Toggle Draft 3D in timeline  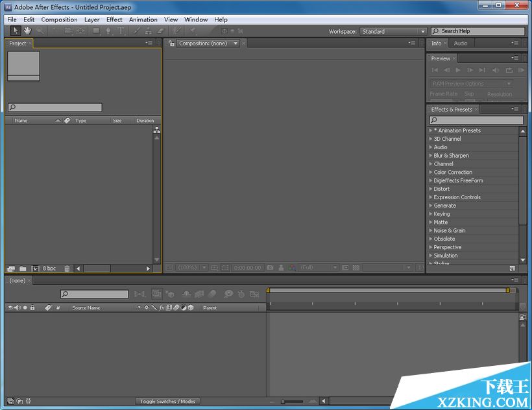tap(170, 294)
